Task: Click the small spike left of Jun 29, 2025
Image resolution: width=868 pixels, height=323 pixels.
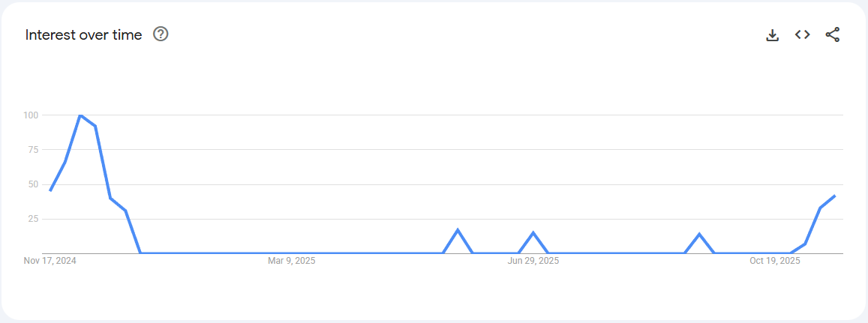Action: 458,230
